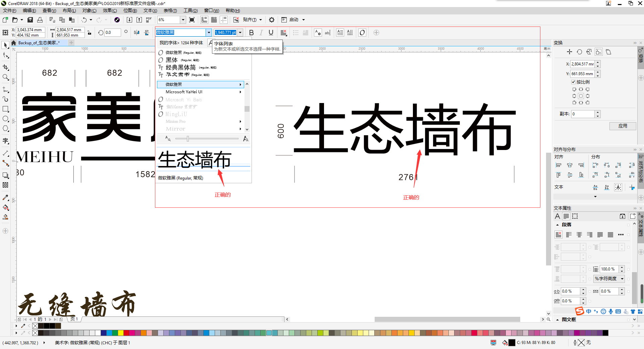The width and height of the screenshot is (644, 349).
Task: Select the Text tool (字) in toolbox
Action: point(5,141)
